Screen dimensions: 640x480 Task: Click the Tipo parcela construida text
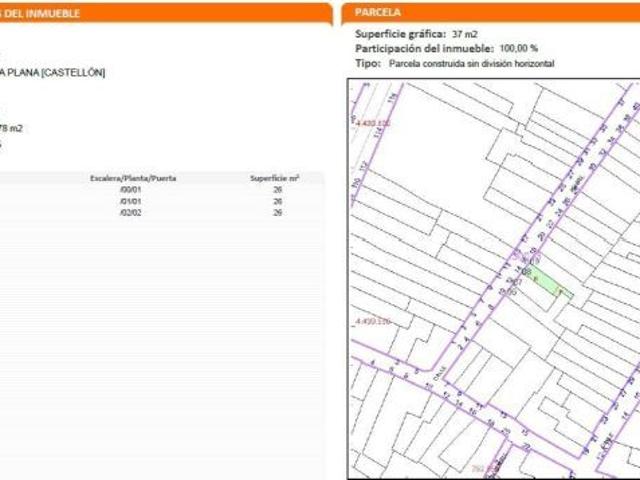coord(471,64)
